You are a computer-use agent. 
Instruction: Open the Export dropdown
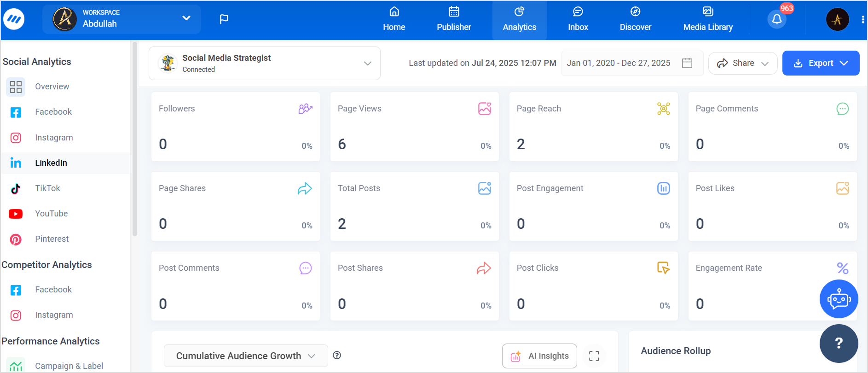pyautogui.click(x=821, y=63)
